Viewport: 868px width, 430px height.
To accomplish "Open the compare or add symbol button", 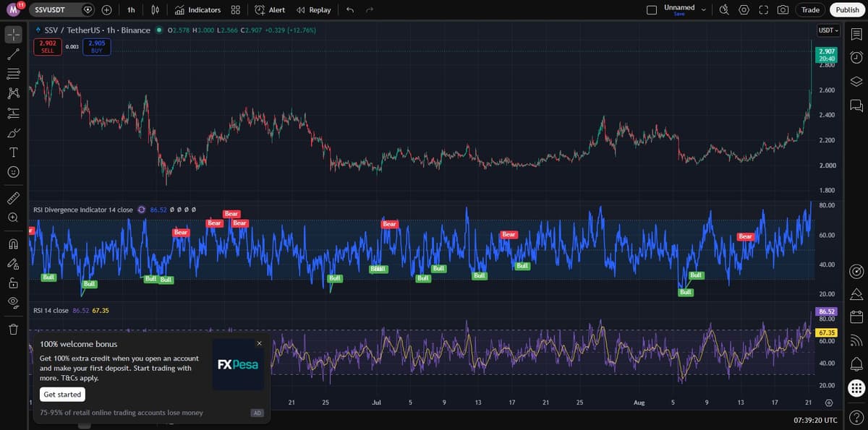I will pyautogui.click(x=106, y=10).
